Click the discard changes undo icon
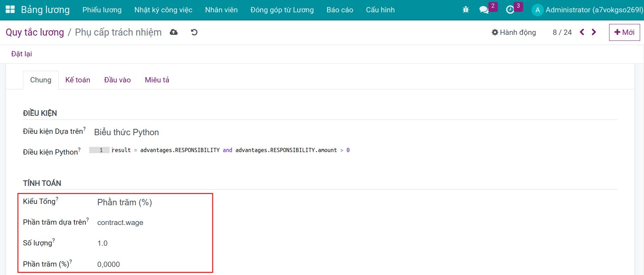This screenshot has width=644, height=275. [x=194, y=32]
